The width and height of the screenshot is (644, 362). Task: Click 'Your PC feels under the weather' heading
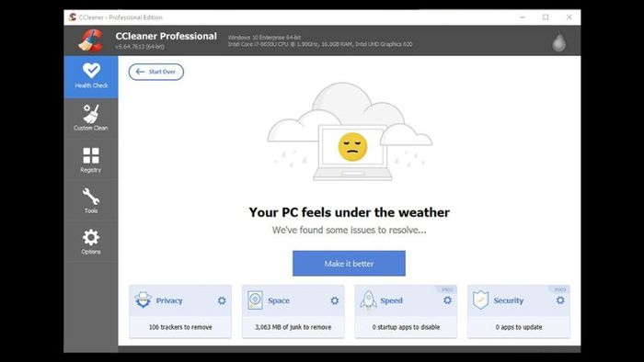pos(349,212)
